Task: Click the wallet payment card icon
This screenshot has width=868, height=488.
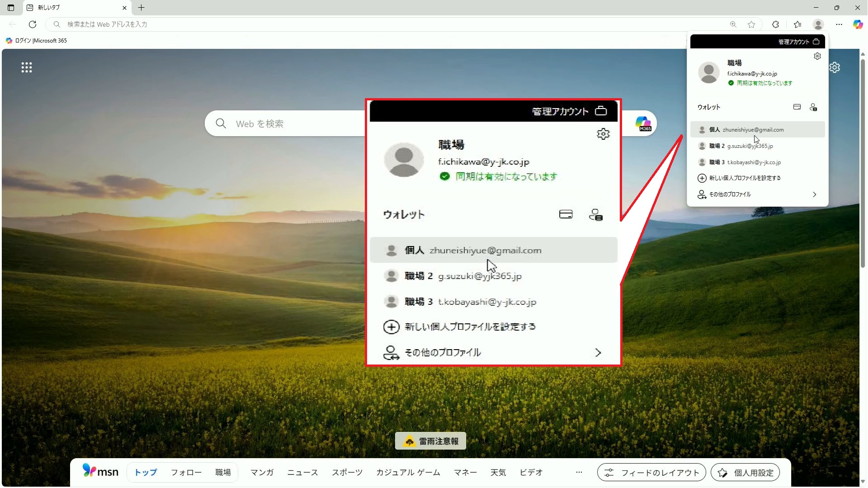Action: pyautogui.click(x=797, y=107)
